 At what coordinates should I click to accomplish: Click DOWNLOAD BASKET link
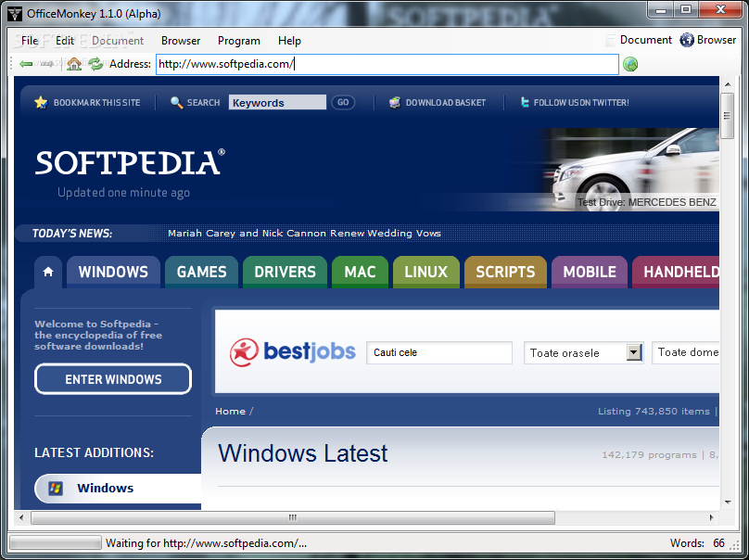click(x=446, y=102)
